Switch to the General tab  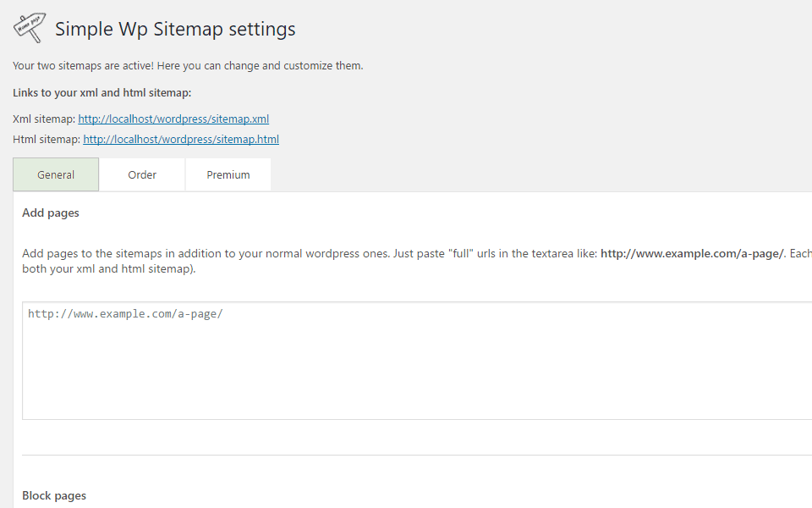[x=56, y=175]
